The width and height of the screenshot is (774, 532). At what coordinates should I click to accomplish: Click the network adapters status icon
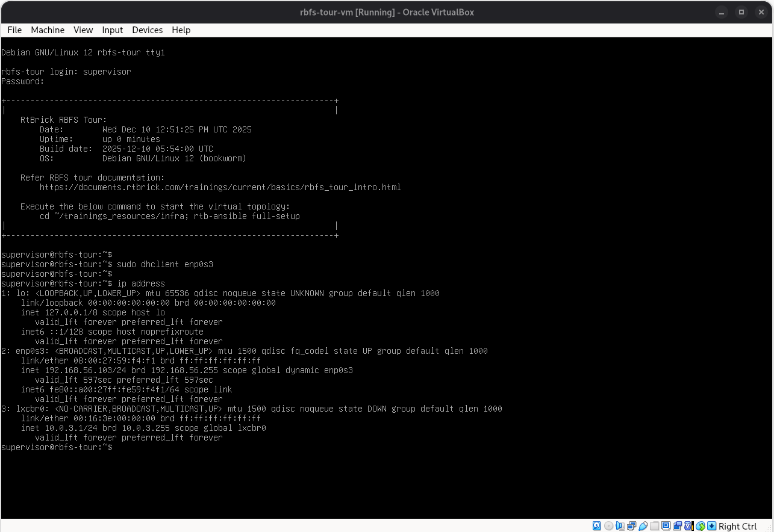(631, 526)
